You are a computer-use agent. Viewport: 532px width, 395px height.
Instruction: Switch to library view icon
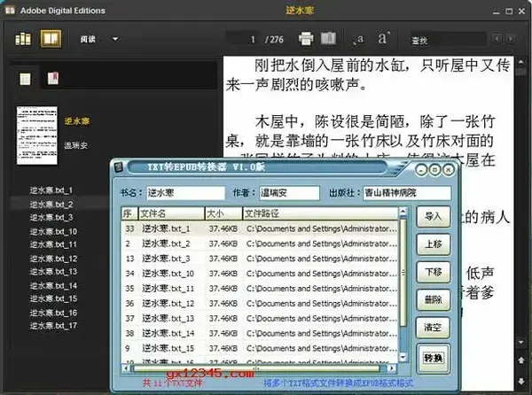tap(23, 39)
